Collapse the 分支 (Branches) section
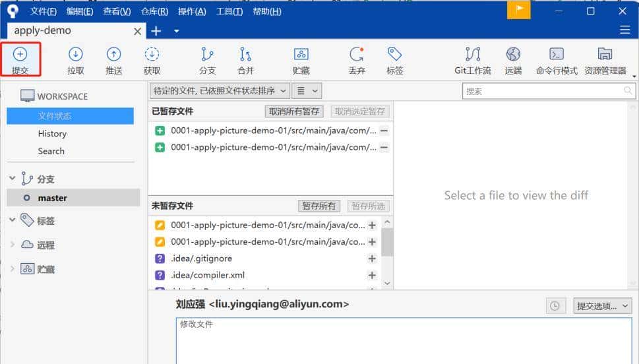This screenshot has height=364, width=639. [x=13, y=178]
